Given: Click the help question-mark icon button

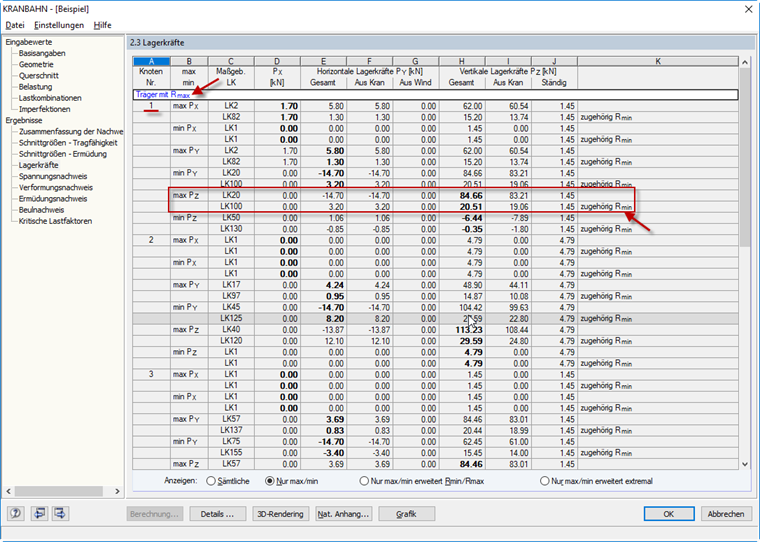Looking at the screenshot, I should pyautogui.click(x=16, y=513).
